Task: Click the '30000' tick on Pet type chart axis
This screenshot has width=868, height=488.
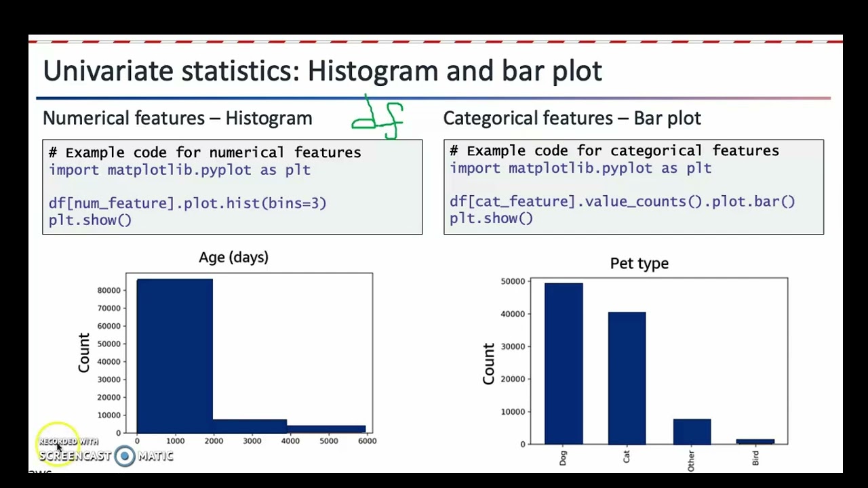Action: coord(513,346)
